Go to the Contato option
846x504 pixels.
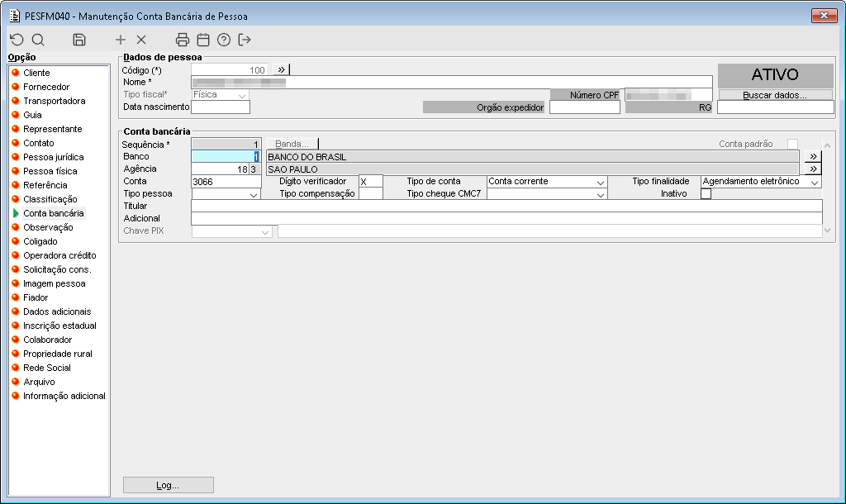click(x=38, y=143)
